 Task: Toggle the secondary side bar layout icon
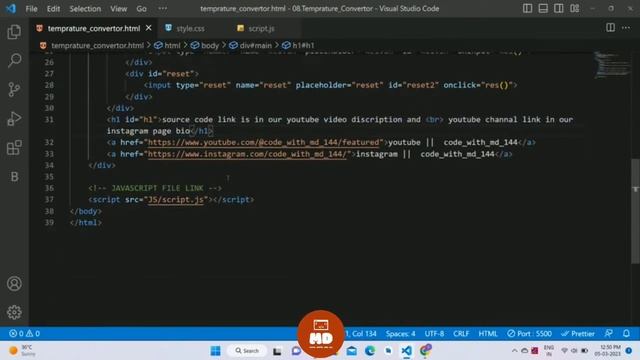click(558, 8)
